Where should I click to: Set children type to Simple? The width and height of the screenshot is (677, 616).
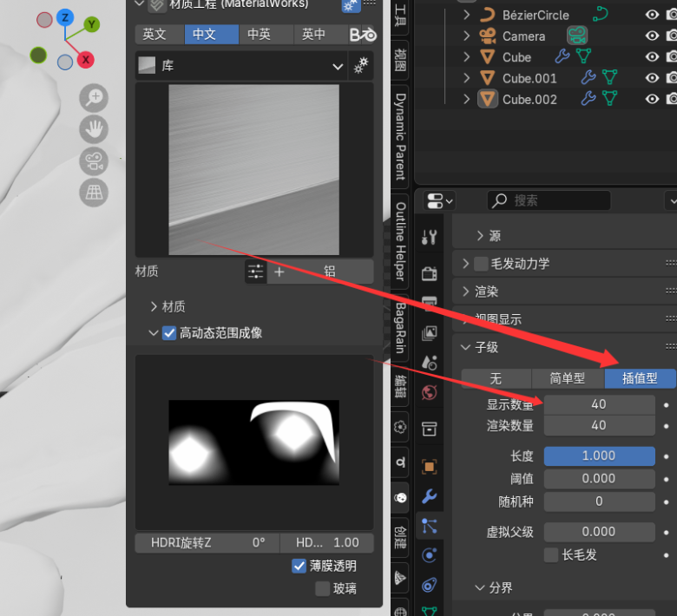(568, 378)
